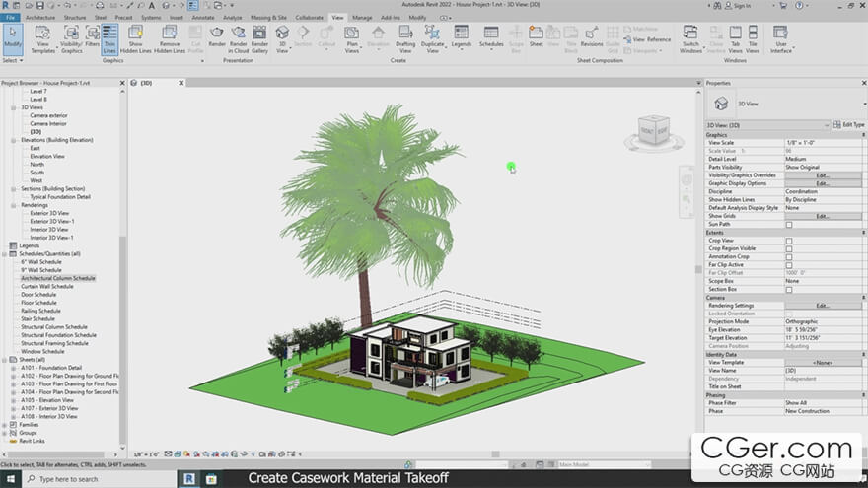The image size is (868, 488).
Task: Open View Templates
Action: (x=42, y=38)
